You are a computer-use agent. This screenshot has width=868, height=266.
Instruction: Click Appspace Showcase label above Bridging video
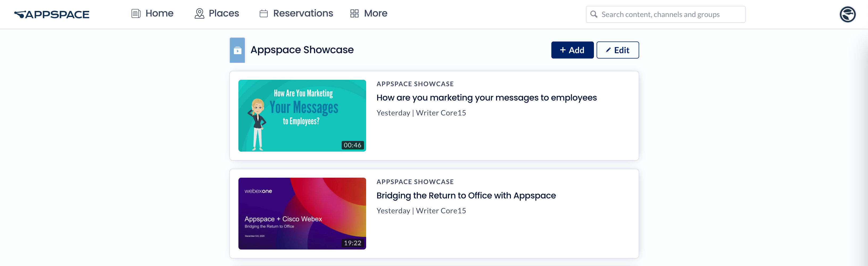tap(415, 182)
